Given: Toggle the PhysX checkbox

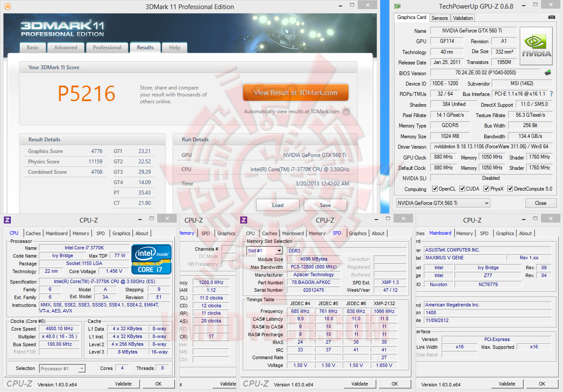Looking at the screenshot, I should [487, 189].
